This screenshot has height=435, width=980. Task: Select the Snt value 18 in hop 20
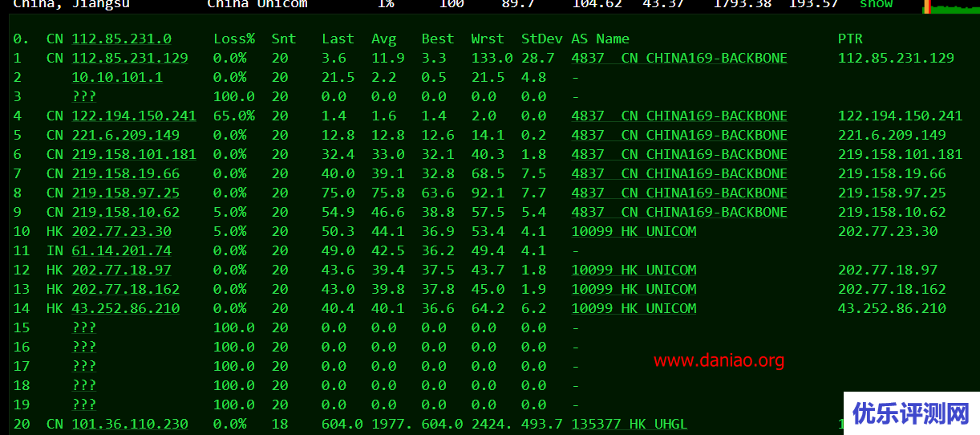point(280,424)
